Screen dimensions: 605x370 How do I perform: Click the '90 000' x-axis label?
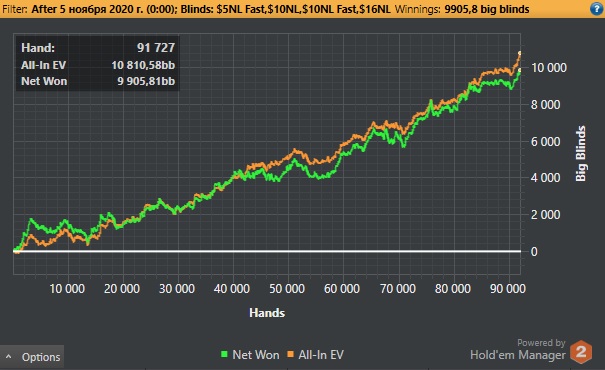tap(508, 289)
